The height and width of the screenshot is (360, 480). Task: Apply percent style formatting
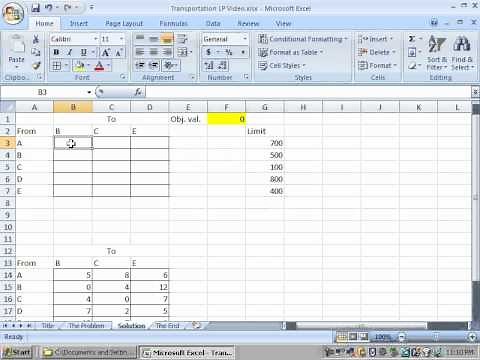pos(229,52)
